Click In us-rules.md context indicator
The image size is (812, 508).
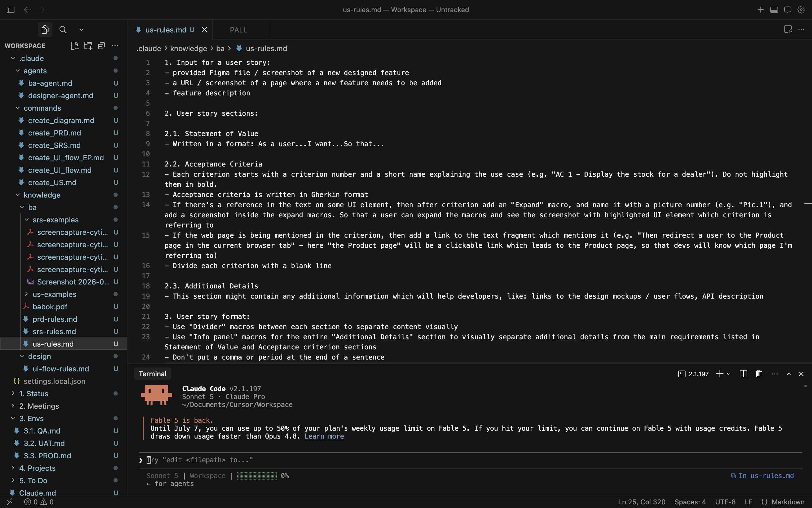click(762, 476)
